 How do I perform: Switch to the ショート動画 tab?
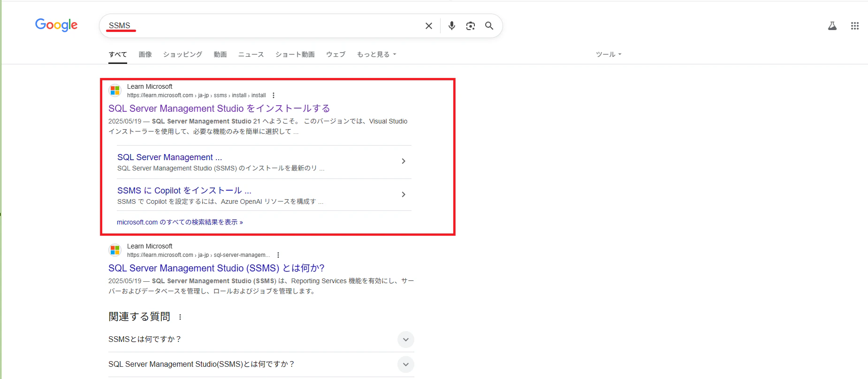click(295, 54)
